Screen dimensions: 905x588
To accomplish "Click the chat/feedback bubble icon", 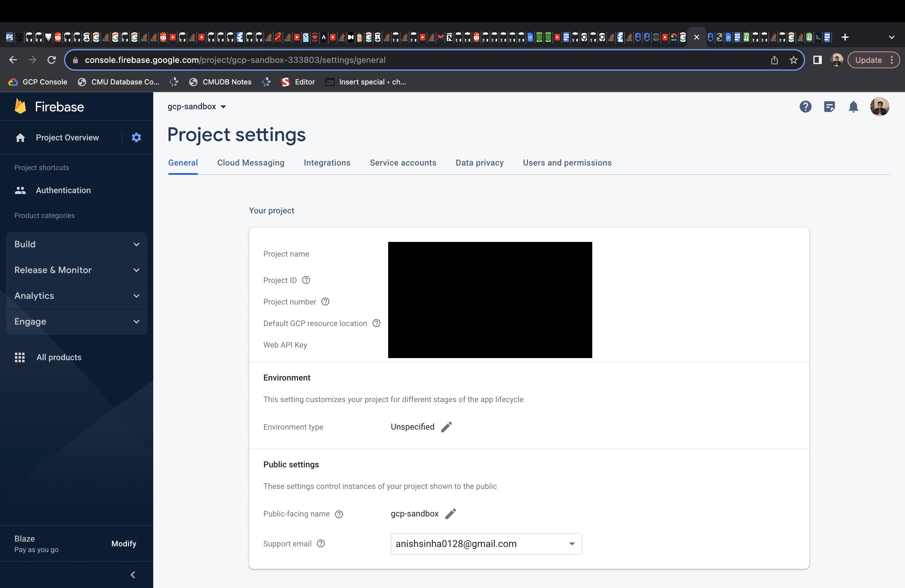I will point(829,106).
